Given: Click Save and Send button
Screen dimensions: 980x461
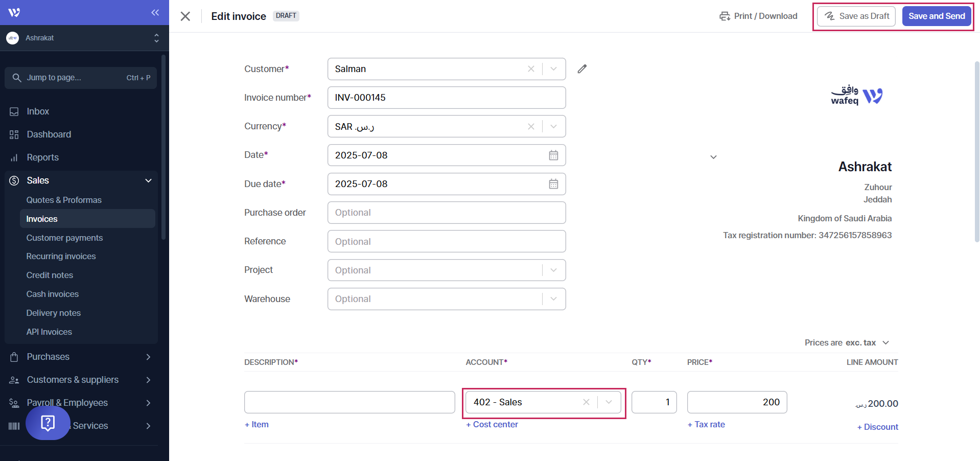Looking at the screenshot, I should point(936,16).
